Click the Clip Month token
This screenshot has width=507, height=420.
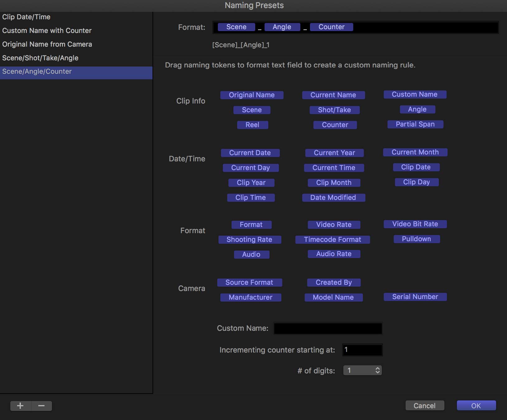(x=334, y=183)
